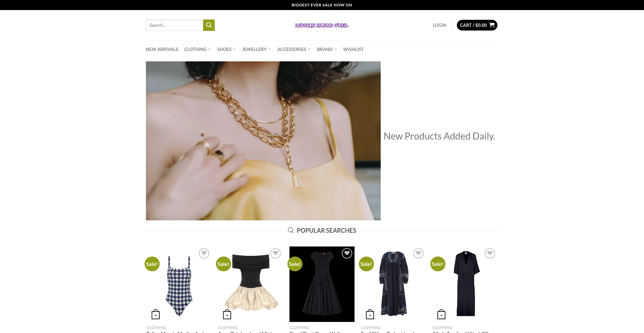Click the green search magnifier button
Viewport: 644px width, 333px height.
[209, 25]
